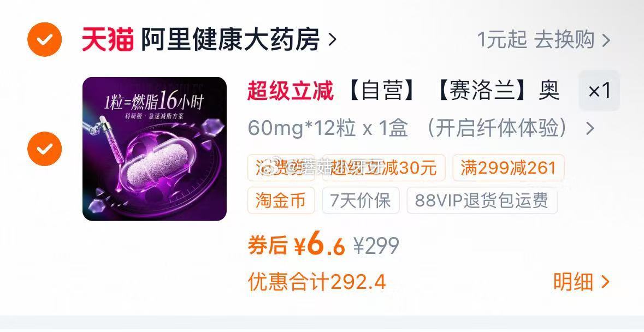Toggle the store-level orange checkmark
The image size is (644, 332).
pos(44,39)
